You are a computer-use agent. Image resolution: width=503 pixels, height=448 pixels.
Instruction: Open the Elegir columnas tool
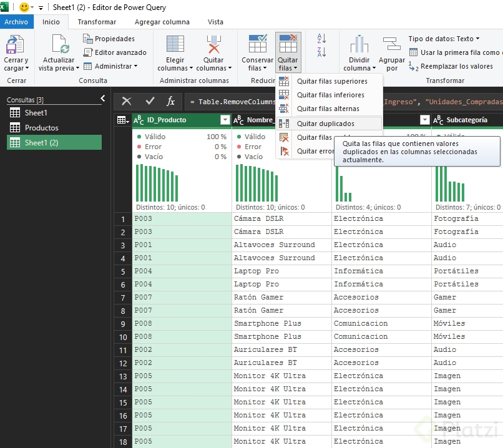coord(175,45)
